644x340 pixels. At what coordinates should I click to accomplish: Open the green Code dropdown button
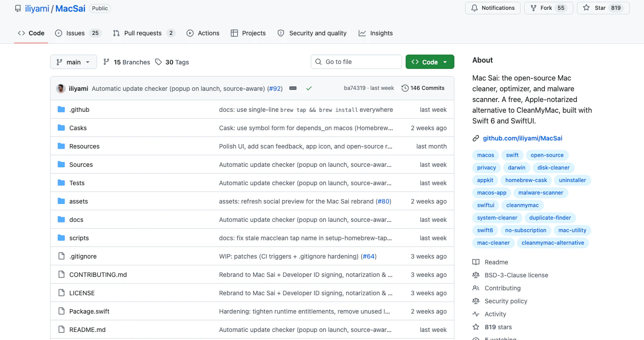pos(430,62)
